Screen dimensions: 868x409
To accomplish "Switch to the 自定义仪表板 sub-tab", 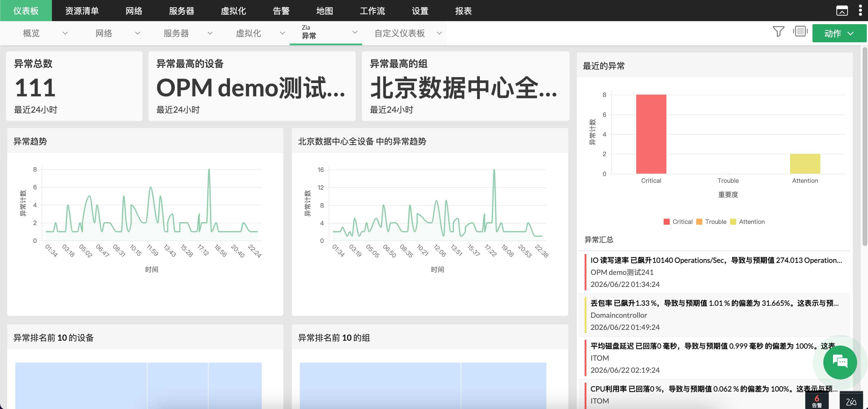I will [x=400, y=33].
